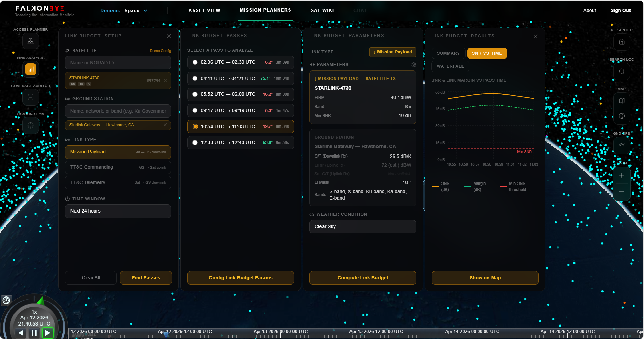Click the Find Passes button
644x339 pixels.
146,278
